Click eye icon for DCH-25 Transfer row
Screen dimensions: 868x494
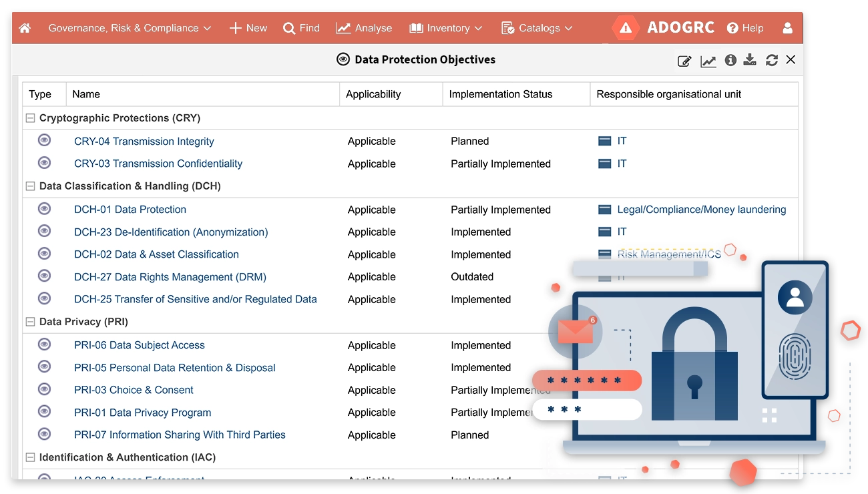coord(44,298)
